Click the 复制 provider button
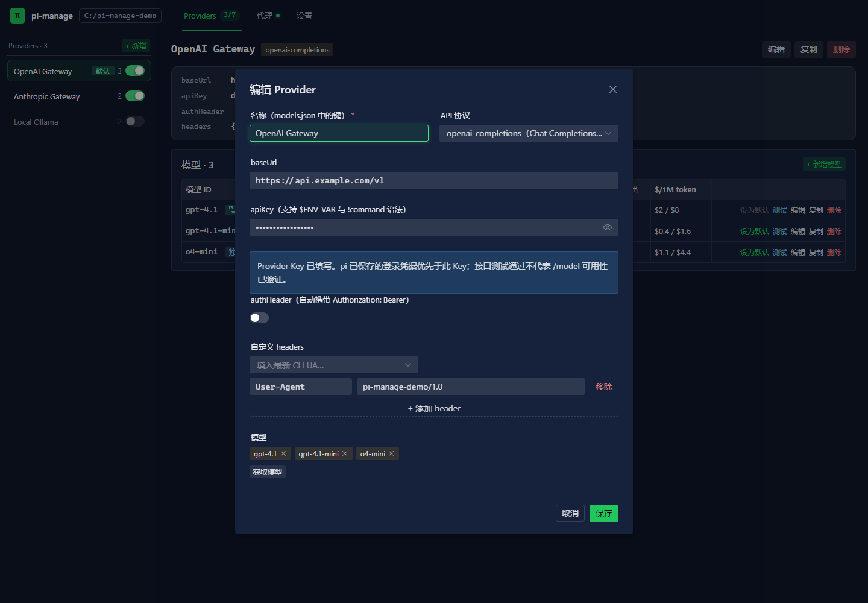The image size is (868, 603). click(x=809, y=49)
